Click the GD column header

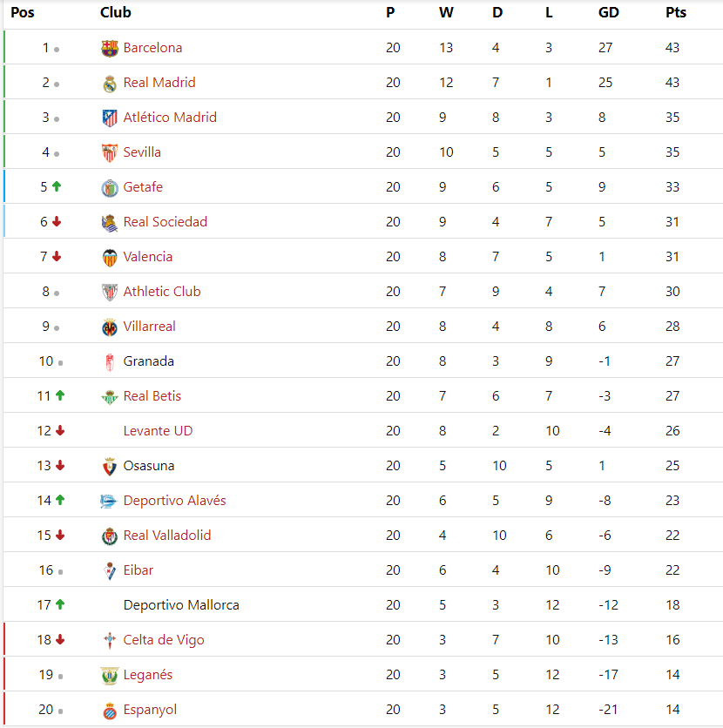(608, 12)
